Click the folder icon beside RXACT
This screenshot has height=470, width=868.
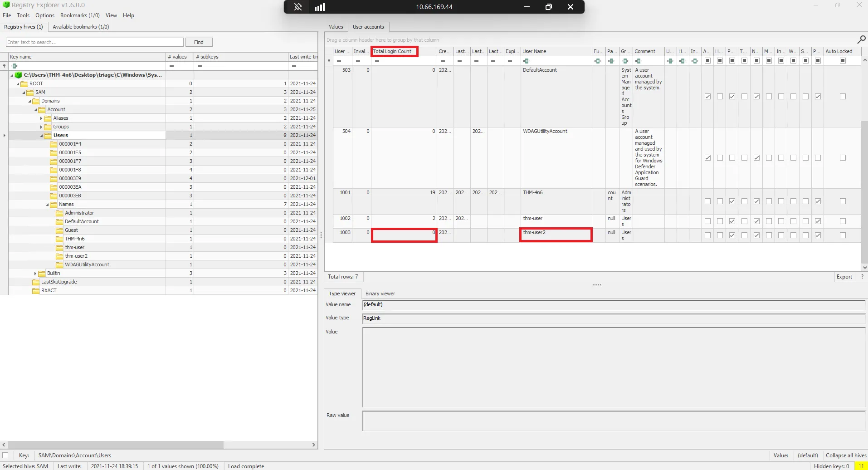tap(36, 290)
